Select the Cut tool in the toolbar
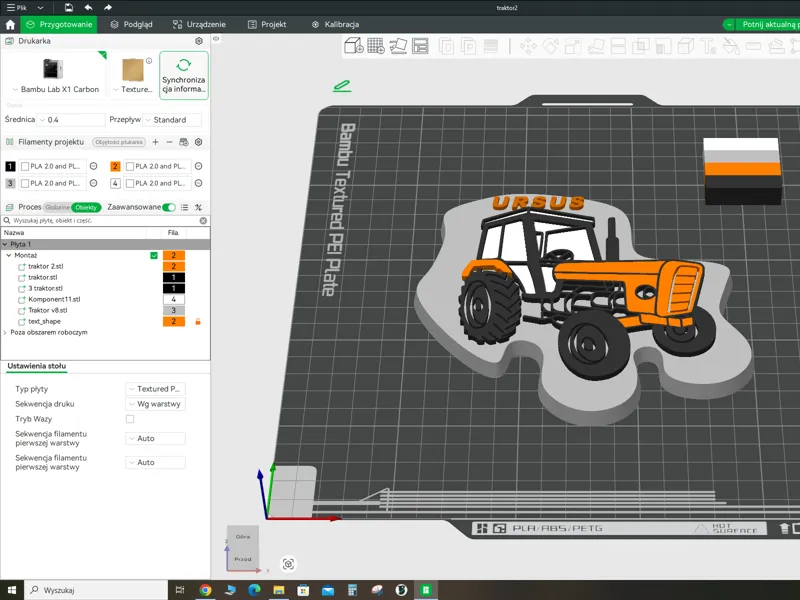 point(618,46)
